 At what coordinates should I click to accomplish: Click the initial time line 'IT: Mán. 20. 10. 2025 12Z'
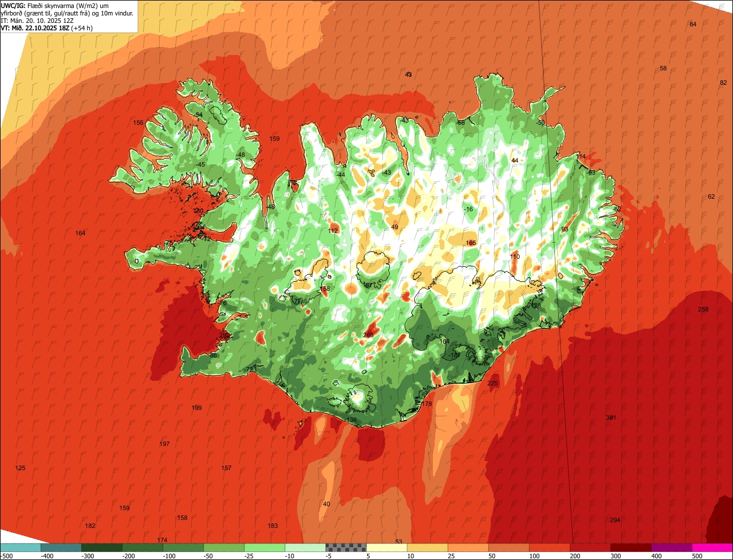click(37, 20)
